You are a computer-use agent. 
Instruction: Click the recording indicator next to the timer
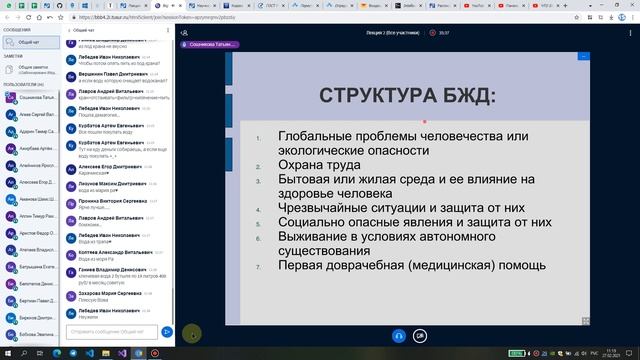(433, 33)
